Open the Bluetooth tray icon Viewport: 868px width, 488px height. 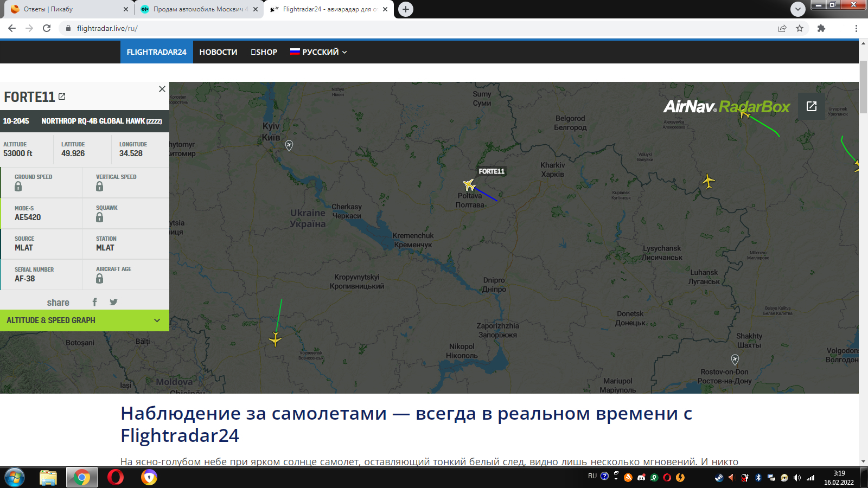click(x=758, y=478)
